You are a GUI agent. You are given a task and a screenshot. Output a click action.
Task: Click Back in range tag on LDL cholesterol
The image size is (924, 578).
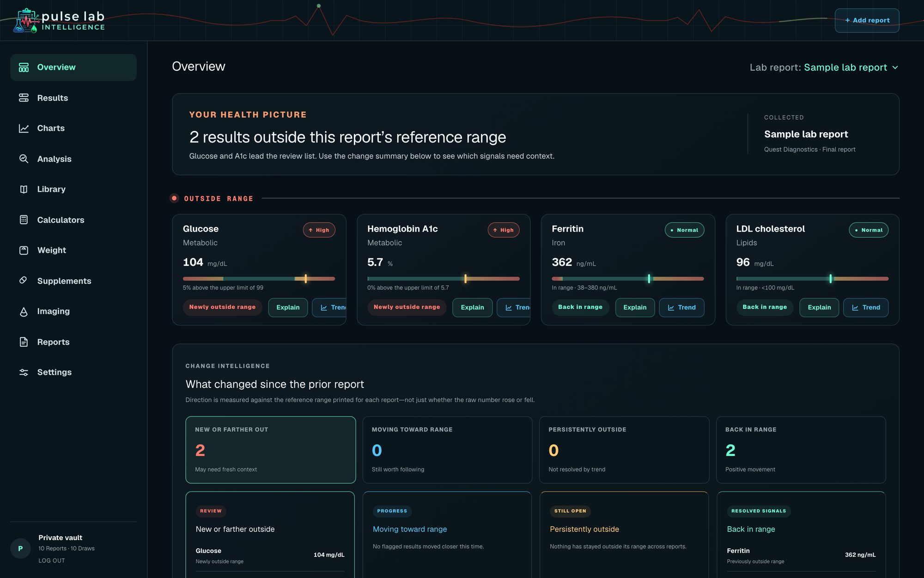click(765, 307)
